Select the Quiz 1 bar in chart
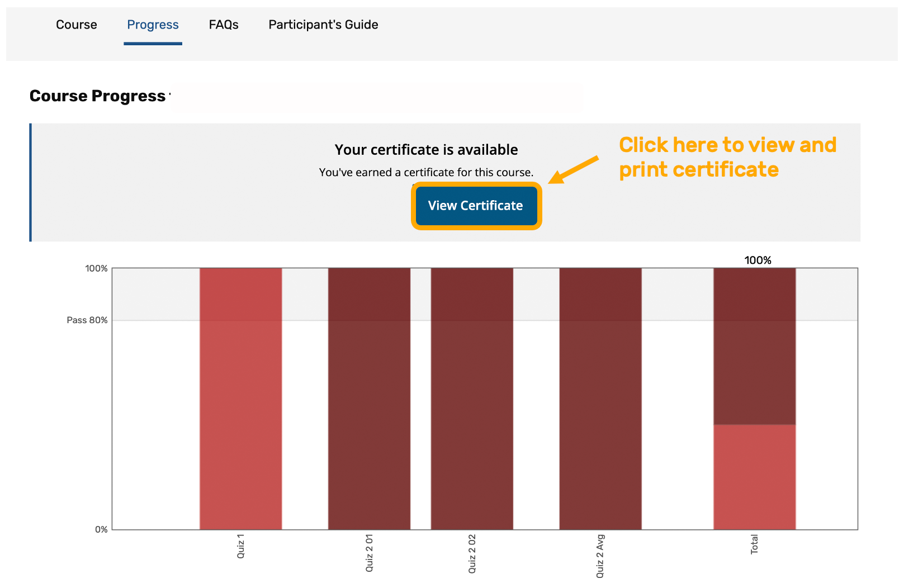 point(240,399)
